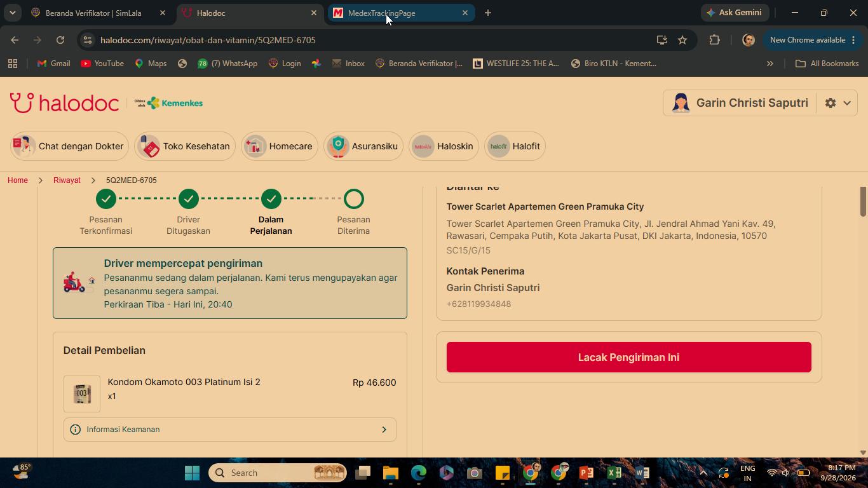This screenshot has height=488, width=868.
Task: Open the tab search dropdown
Action: tap(12, 13)
